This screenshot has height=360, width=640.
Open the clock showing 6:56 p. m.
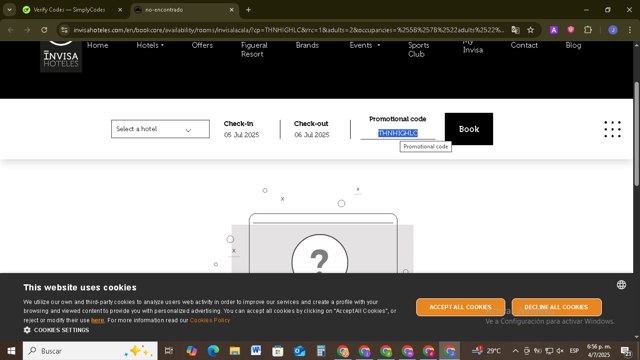tap(599, 351)
